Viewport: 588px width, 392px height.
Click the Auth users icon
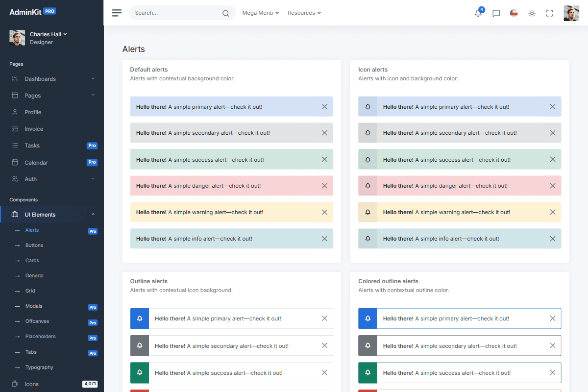[15, 179]
